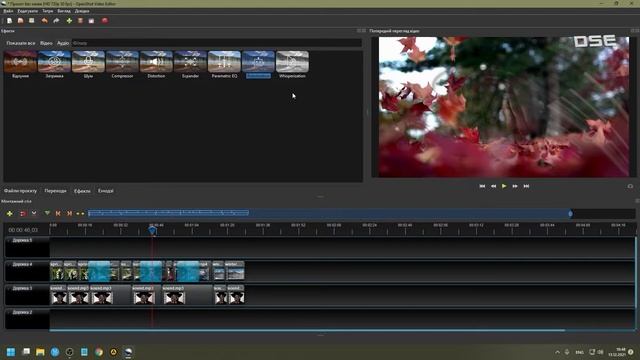This screenshot has height=360, width=640.
Task: Jump to the end of the preview
Action: click(x=526, y=186)
